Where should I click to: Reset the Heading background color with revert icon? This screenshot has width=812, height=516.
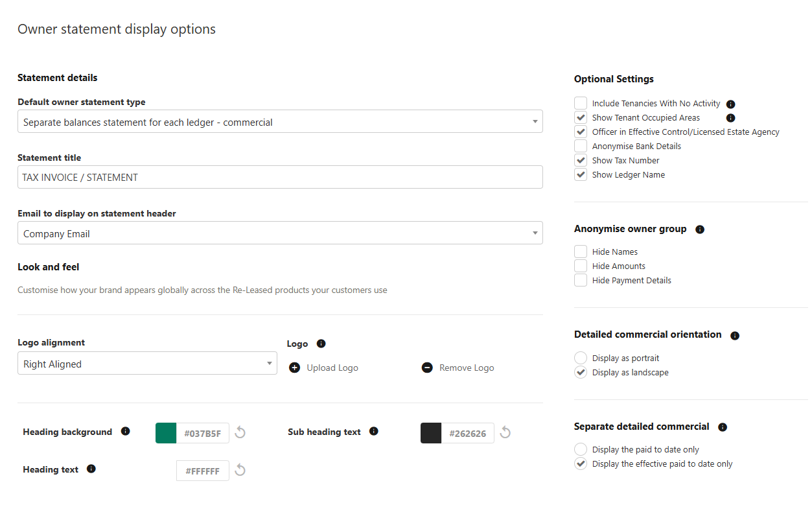tap(240, 432)
